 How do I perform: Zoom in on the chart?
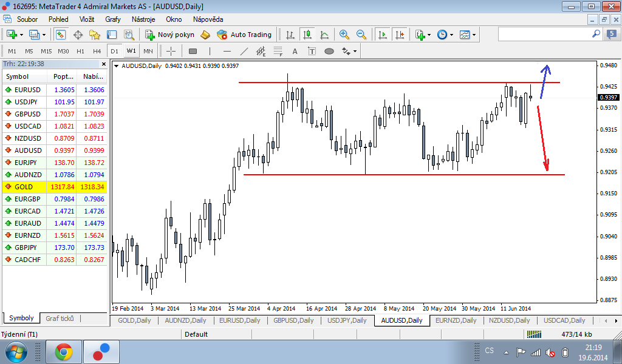(344, 35)
